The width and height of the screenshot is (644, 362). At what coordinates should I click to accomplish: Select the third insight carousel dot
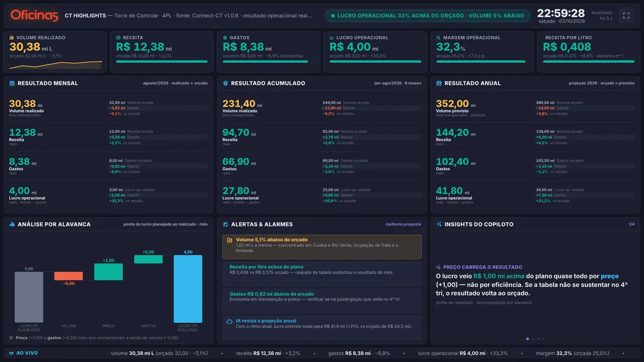click(538, 339)
